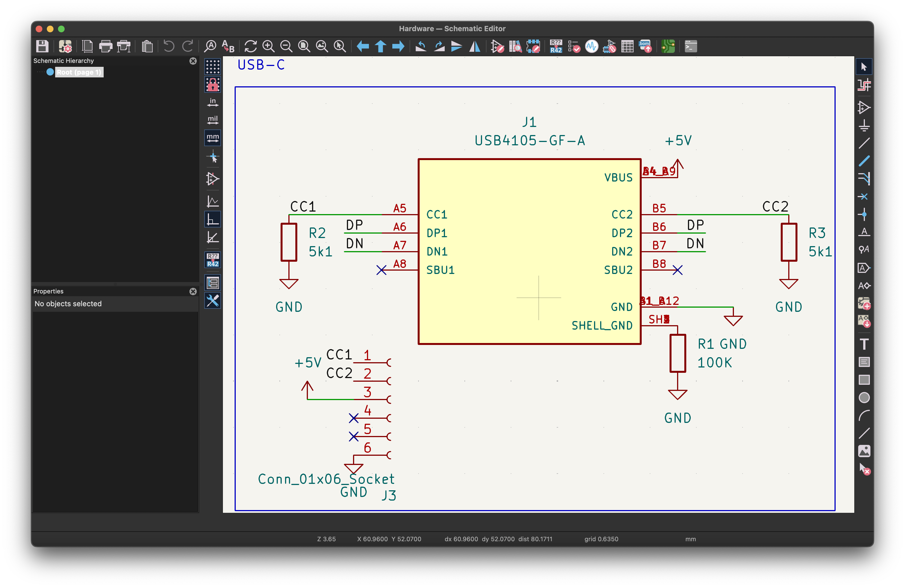The image size is (905, 588).
Task: Toggle full-window crosshair cursor
Action: [213, 156]
